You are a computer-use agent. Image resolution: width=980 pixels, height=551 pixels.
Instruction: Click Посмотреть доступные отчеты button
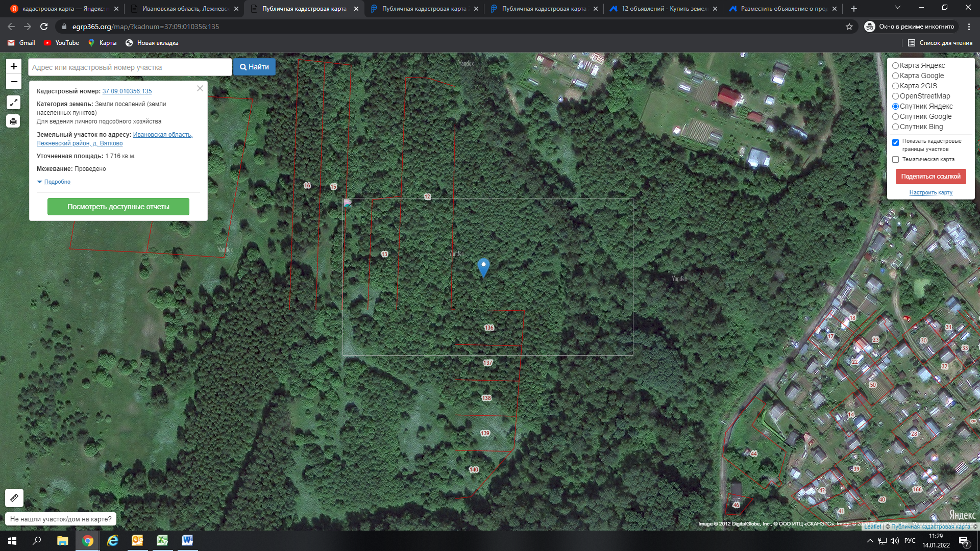(118, 207)
